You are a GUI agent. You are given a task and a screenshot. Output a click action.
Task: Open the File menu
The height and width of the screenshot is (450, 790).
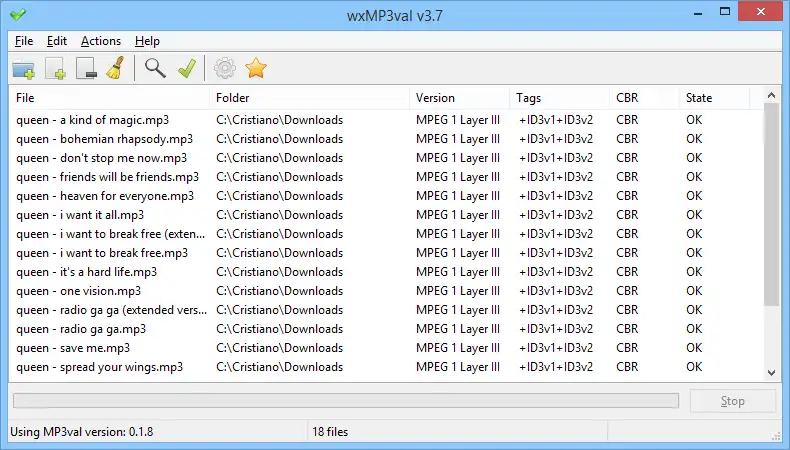(24, 41)
